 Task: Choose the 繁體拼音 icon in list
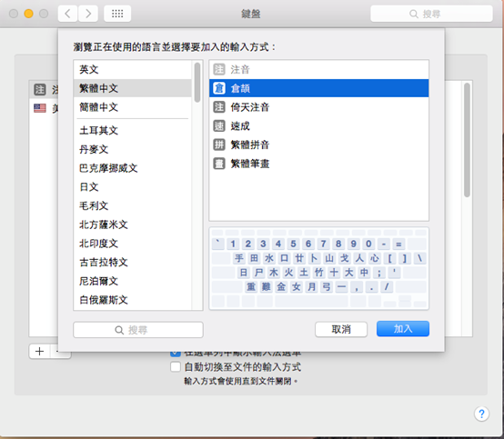click(219, 145)
